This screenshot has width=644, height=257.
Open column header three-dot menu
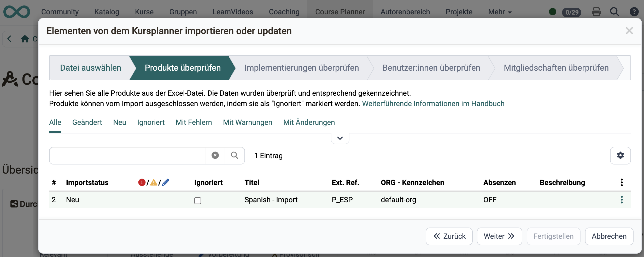point(622,182)
